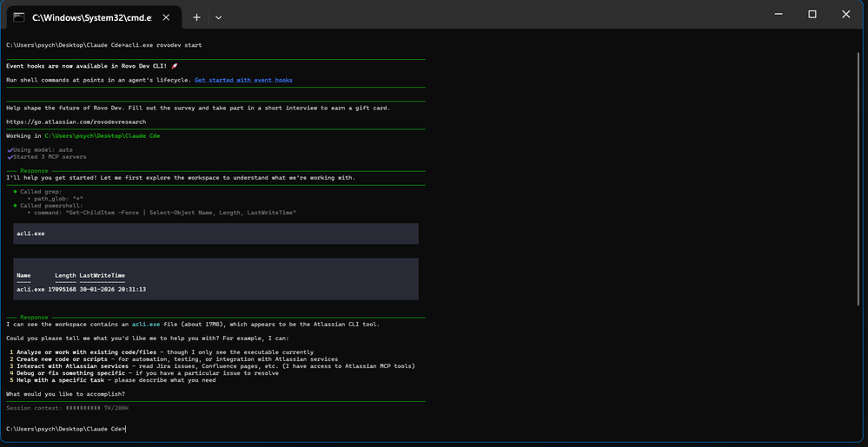Open the new tab profile dropdown
This screenshot has height=447, width=868.
pos(219,17)
